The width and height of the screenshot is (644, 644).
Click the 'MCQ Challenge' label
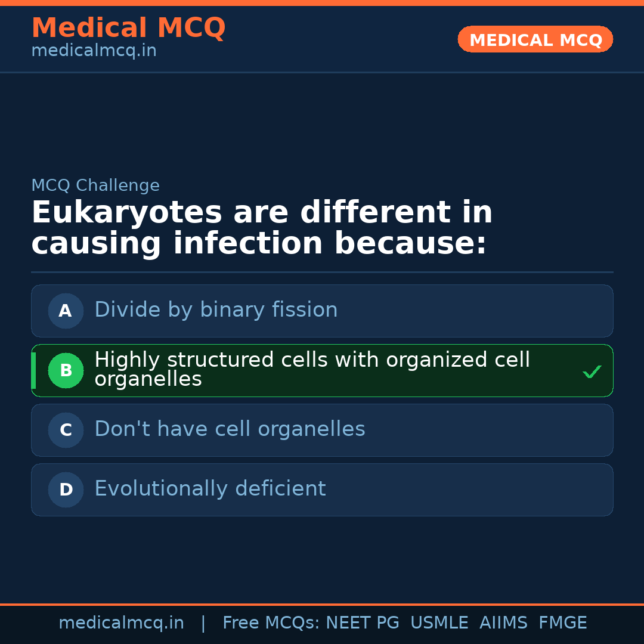pos(95,185)
